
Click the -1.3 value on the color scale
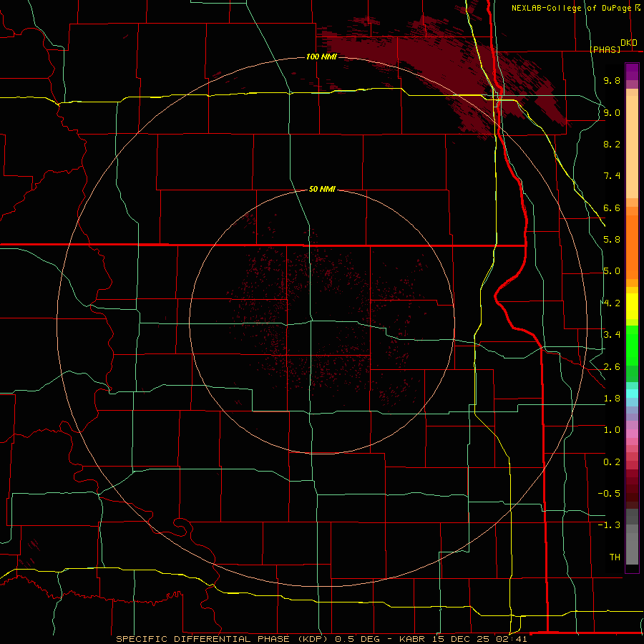coord(609,525)
